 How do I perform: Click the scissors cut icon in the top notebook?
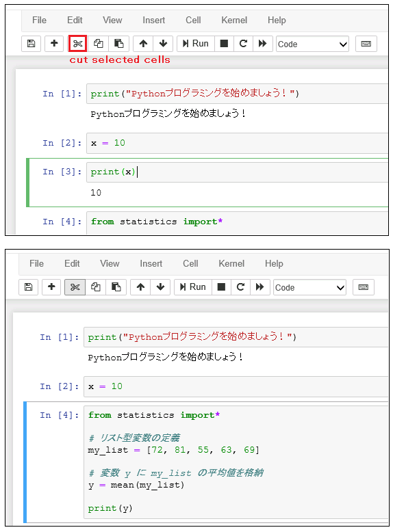tap(77, 44)
